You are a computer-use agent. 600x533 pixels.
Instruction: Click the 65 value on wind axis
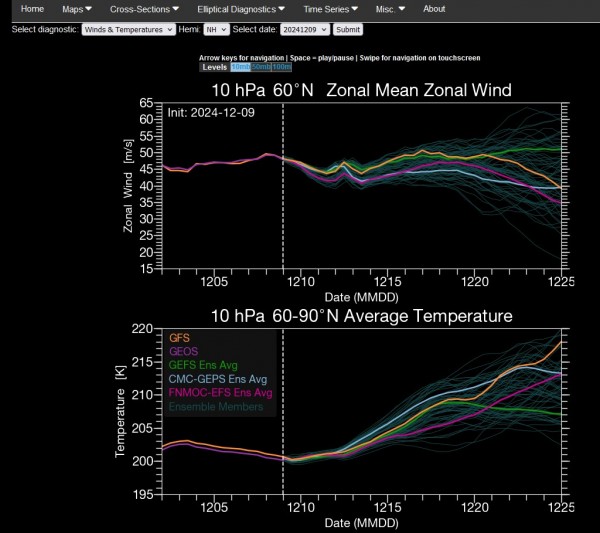146,103
